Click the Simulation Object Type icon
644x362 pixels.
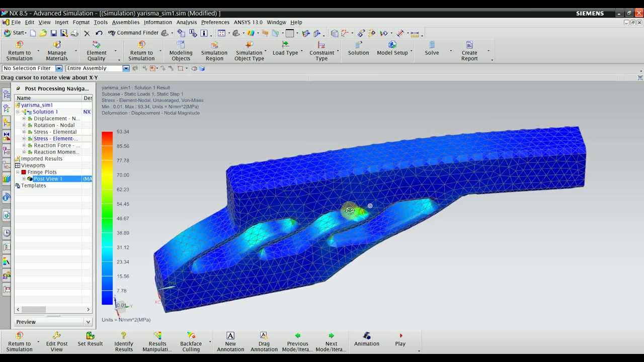pyautogui.click(x=250, y=45)
